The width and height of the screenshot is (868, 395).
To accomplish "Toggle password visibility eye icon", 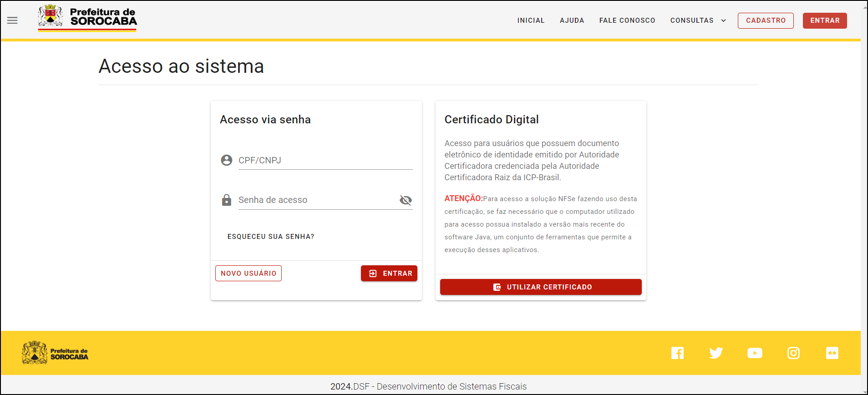I will (406, 200).
